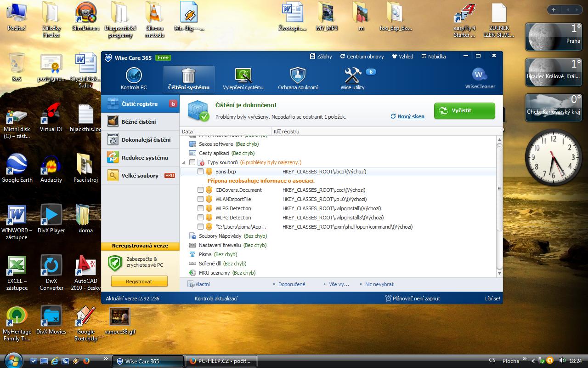Click Nic nevybrat link

pos(379,284)
